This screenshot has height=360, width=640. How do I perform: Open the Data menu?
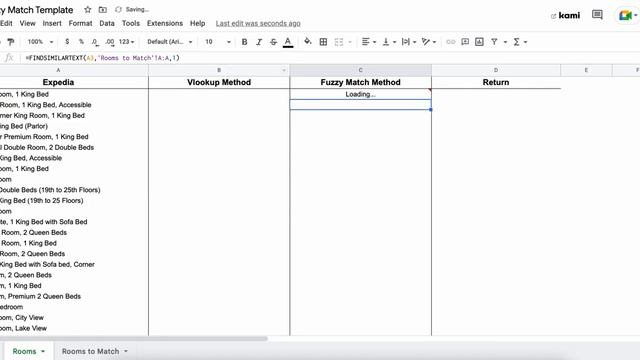pyautogui.click(x=107, y=23)
